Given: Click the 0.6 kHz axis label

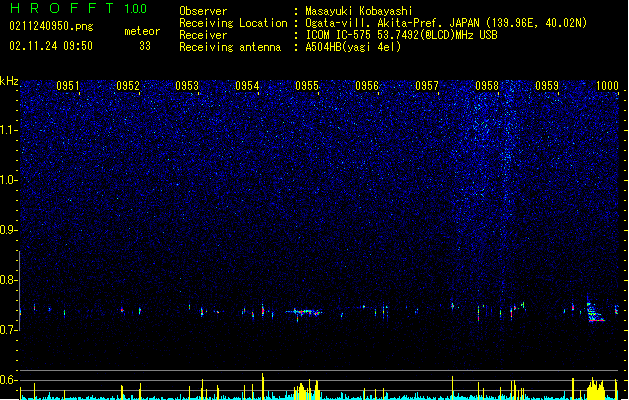Looking at the screenshot, I should [9, 380].
